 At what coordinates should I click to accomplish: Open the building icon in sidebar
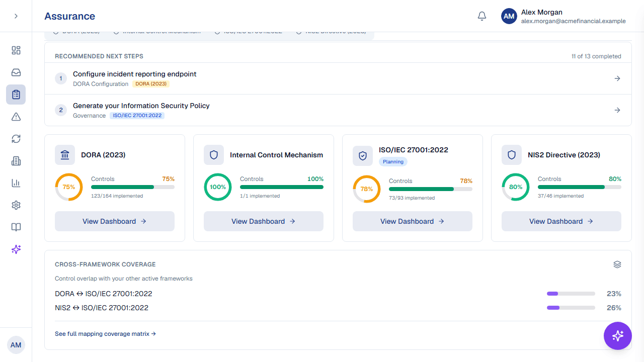[x=16, y=161]
